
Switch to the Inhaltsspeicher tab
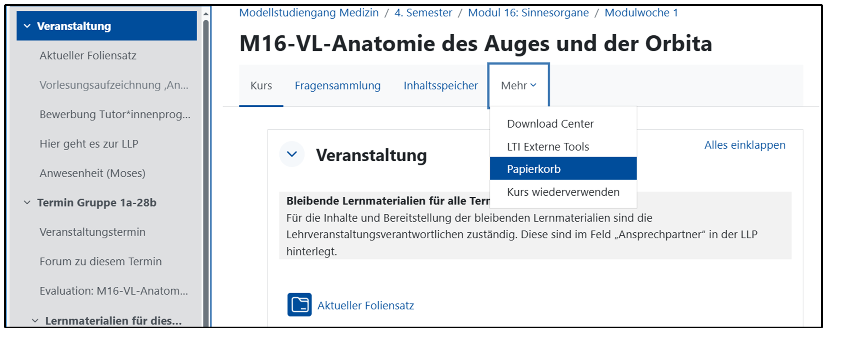[x=441, y=85]
